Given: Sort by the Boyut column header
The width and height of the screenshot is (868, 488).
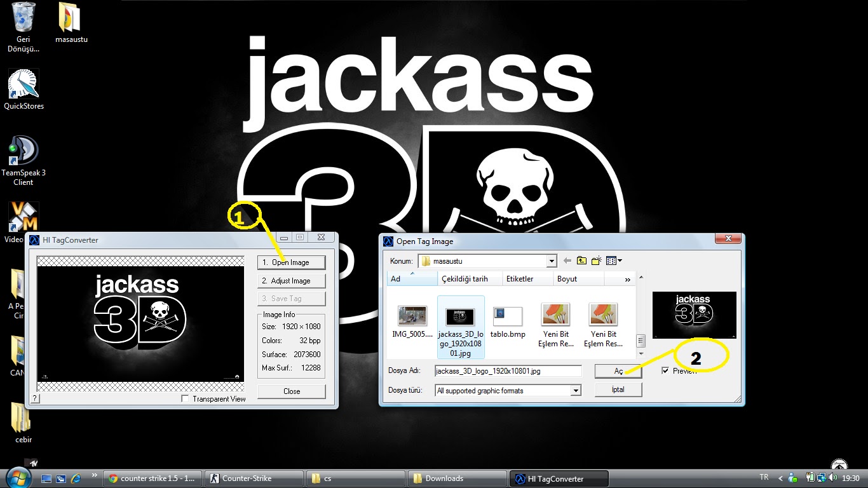Looking at the screenshot, I should [x=578, y=279].
